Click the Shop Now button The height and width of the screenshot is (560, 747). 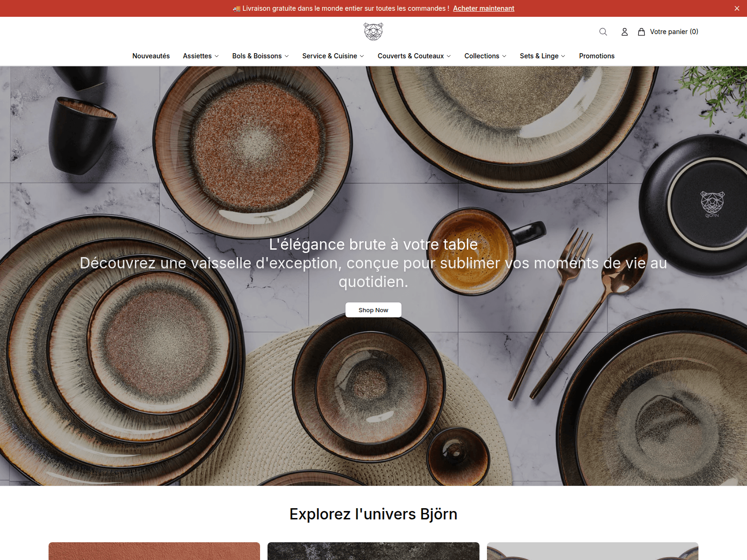(x=373, y=310)
